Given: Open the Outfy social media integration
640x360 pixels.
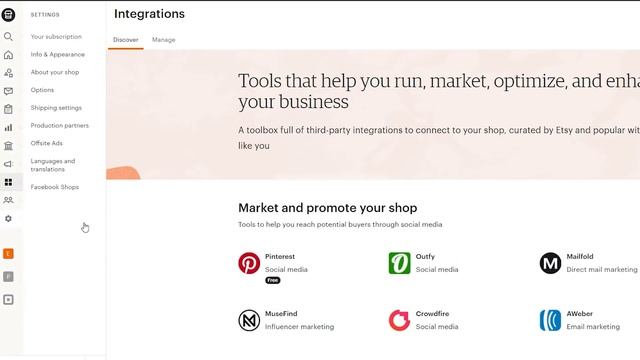Looking at the screenshot, I should 423,263.
